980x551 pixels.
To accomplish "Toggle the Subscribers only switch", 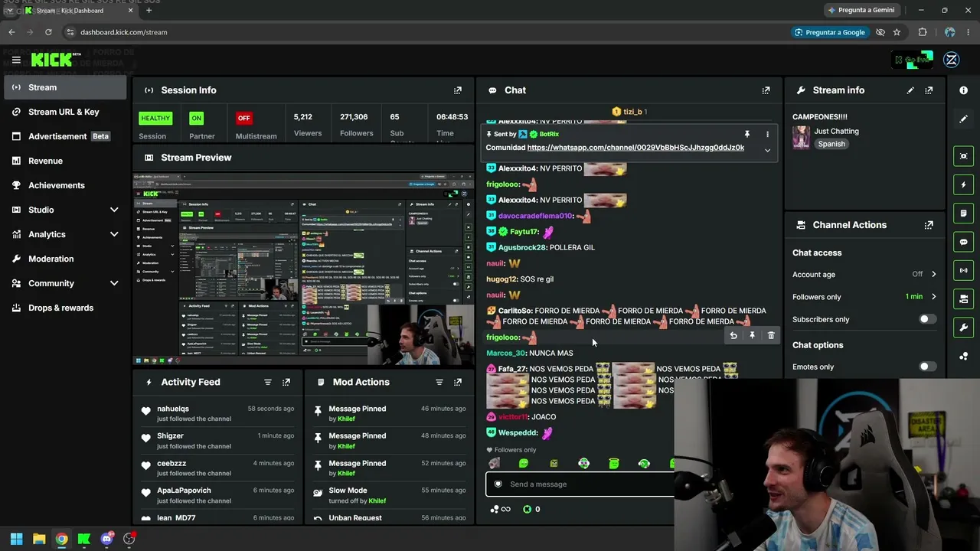I will coord(926,319).
